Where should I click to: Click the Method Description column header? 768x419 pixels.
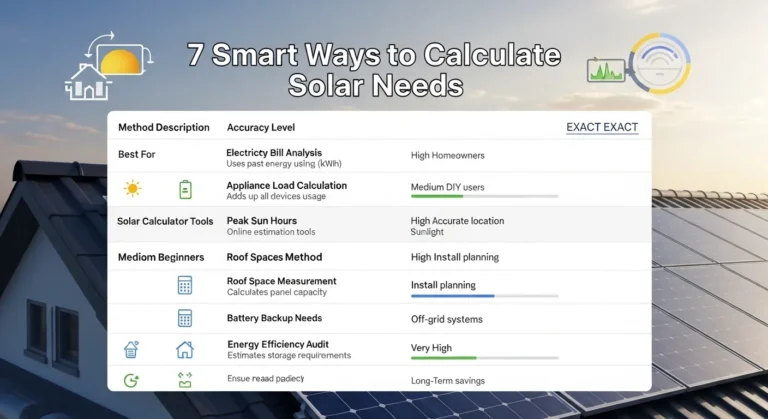click(164, 127)
